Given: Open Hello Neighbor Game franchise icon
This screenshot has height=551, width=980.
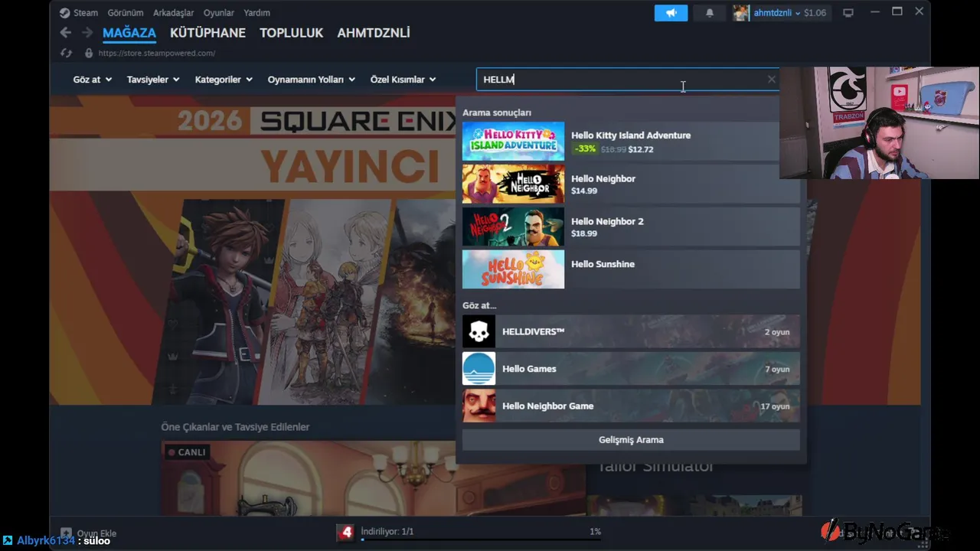Looking at the screenshot, I should click(x=479, y=406).
